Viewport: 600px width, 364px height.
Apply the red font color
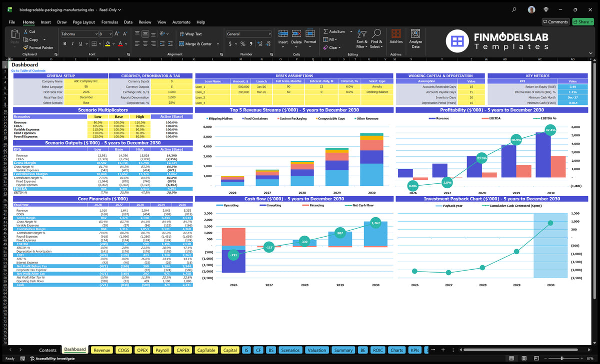coord(120,44)
